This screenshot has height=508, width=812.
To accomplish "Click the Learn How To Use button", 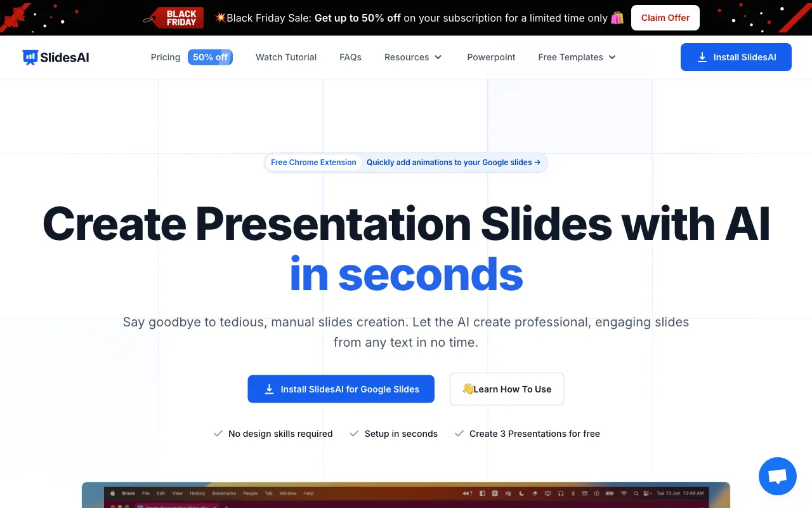I will point(507,389).
